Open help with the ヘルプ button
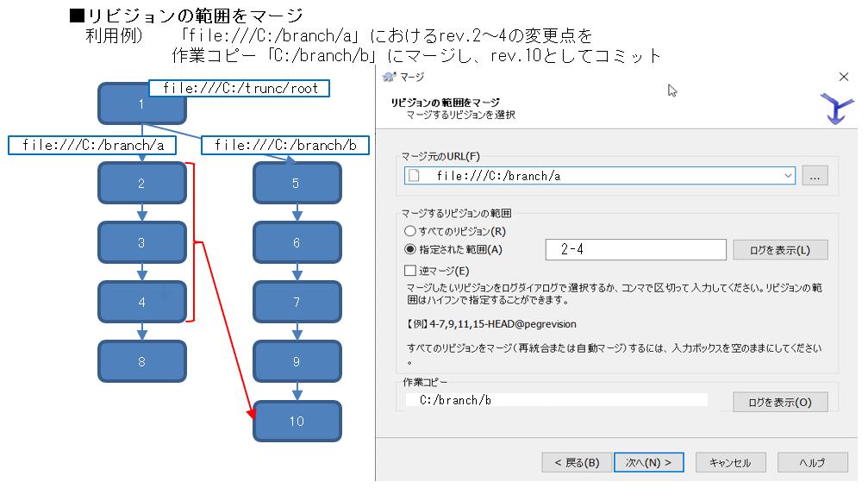The image size is (868, 494). click(x=812, y=463)
